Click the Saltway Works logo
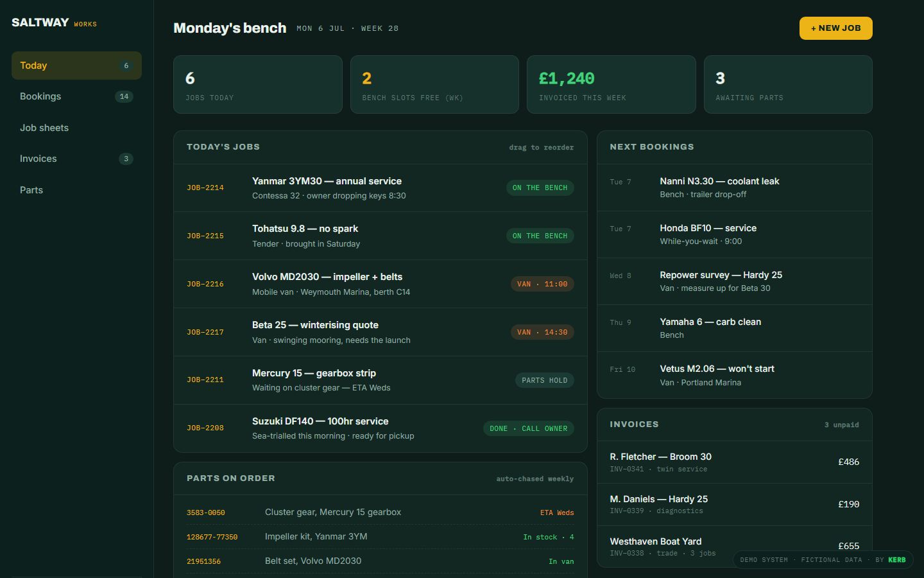Screen dimensions: 924x578 (x=54, y=22)
